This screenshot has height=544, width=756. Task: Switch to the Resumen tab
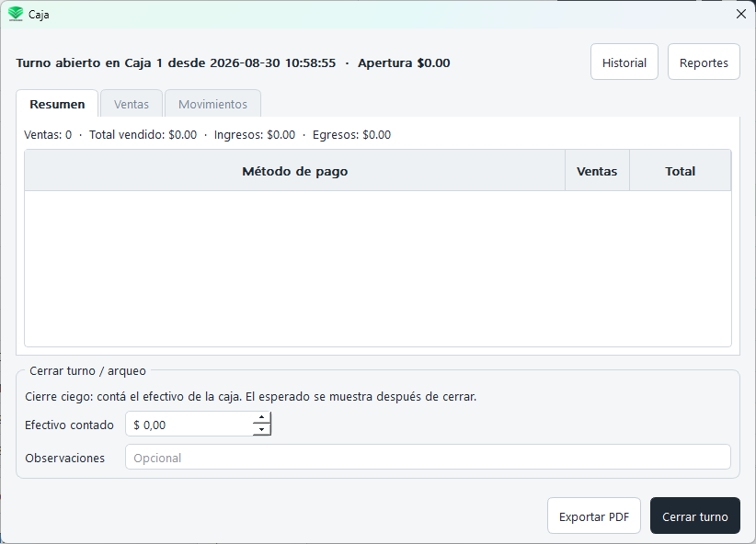point(57,104)
